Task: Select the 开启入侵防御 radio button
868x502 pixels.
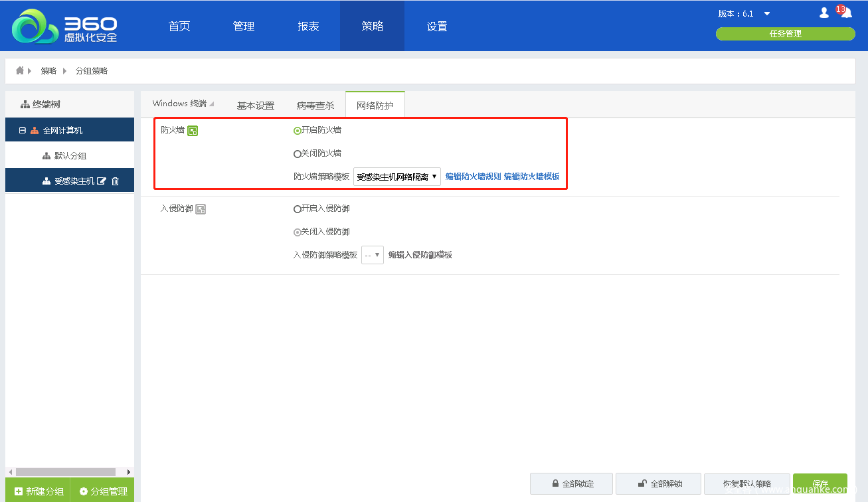Action: (298, 209)
